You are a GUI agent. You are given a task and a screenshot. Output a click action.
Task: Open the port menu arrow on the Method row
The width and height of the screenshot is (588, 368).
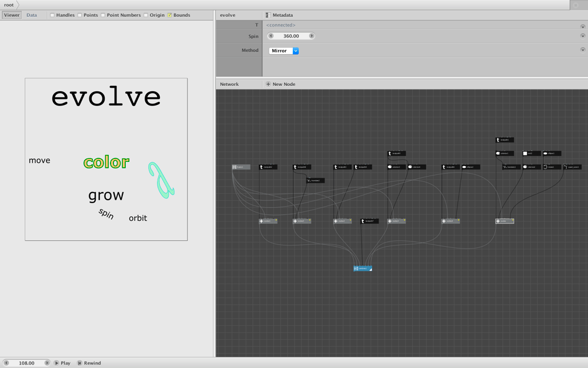(x=583, y=49)
